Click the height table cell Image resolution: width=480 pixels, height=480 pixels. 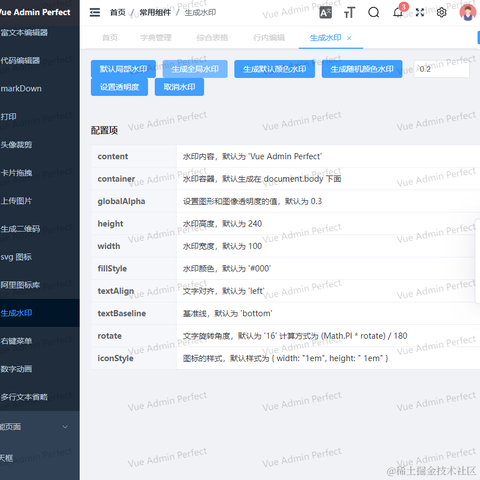coord(134,224)
